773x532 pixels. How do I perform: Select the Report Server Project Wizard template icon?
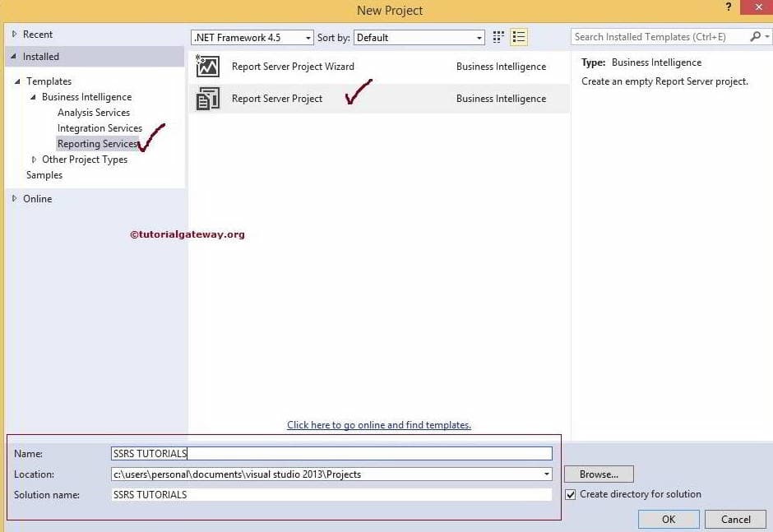(207, 65)
